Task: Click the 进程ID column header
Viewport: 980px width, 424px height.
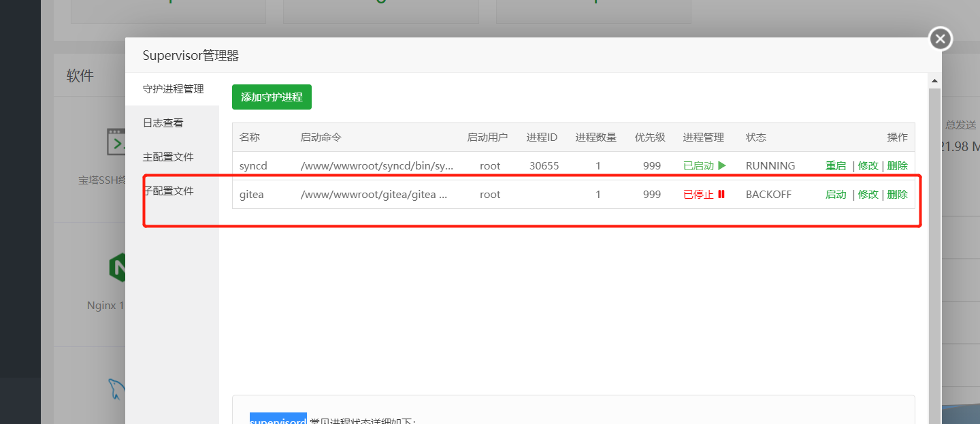Action: click(x=542, y=137)
